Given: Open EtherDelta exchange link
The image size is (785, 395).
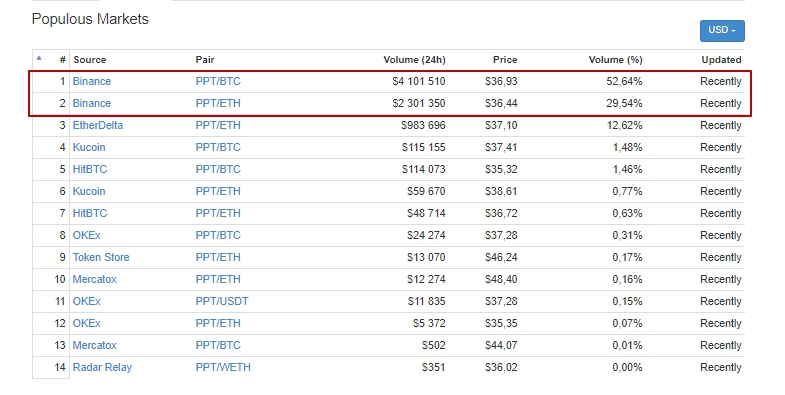Looking at the screenshot, I should (98, 125).
